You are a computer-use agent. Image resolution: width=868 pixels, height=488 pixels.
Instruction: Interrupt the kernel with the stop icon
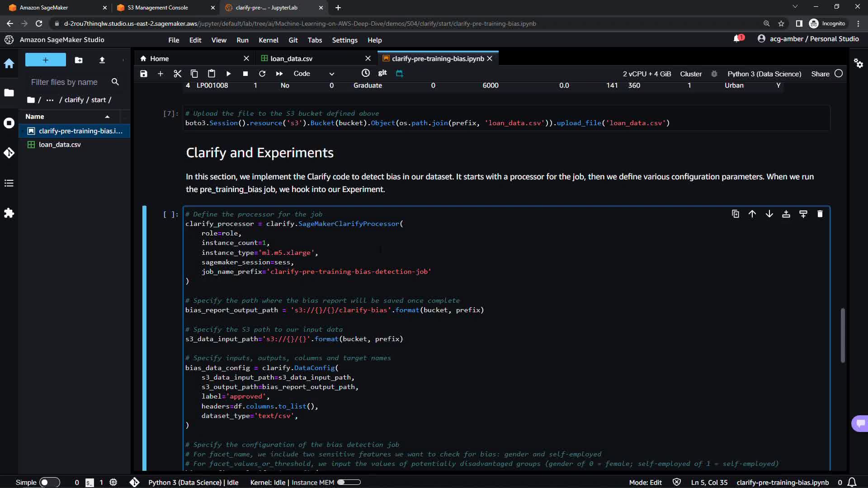point(245,74)
